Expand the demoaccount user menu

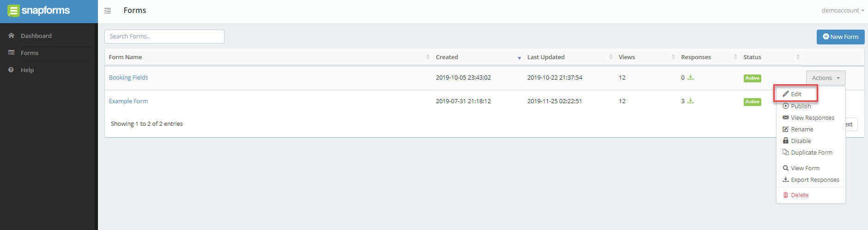click(x=843, y=11)
